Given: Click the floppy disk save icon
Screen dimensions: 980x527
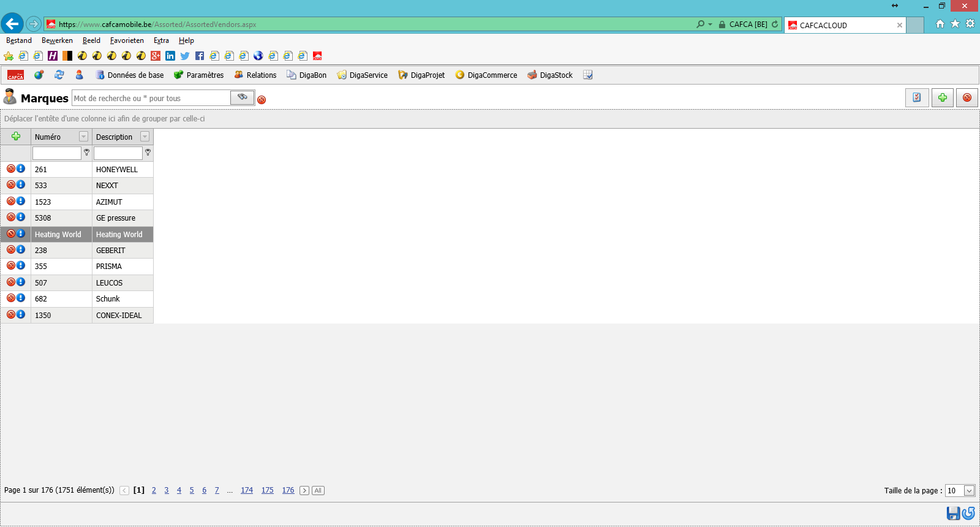Looking at the screenshot, I should click(x=953, y=514).
